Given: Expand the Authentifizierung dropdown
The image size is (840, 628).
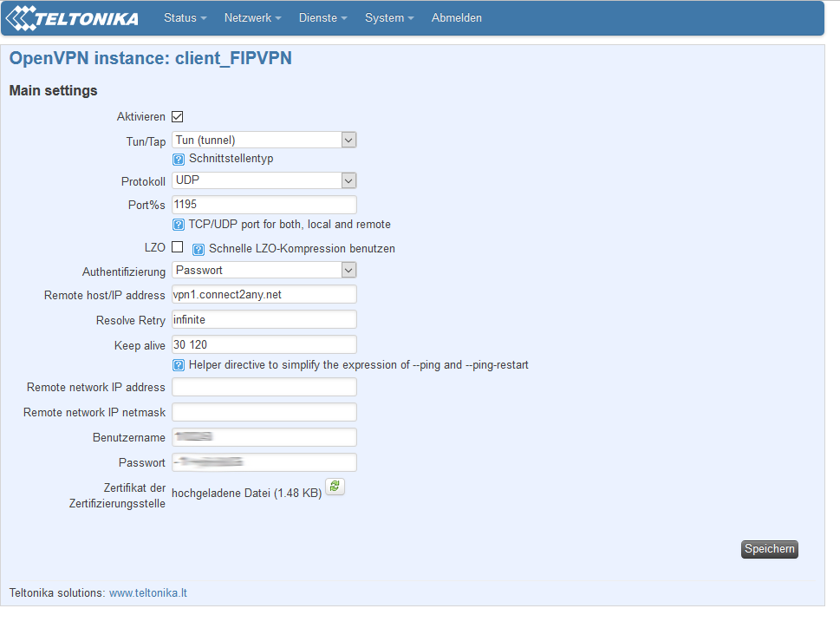Looking at the screenshot, I should tap(264, 270).
